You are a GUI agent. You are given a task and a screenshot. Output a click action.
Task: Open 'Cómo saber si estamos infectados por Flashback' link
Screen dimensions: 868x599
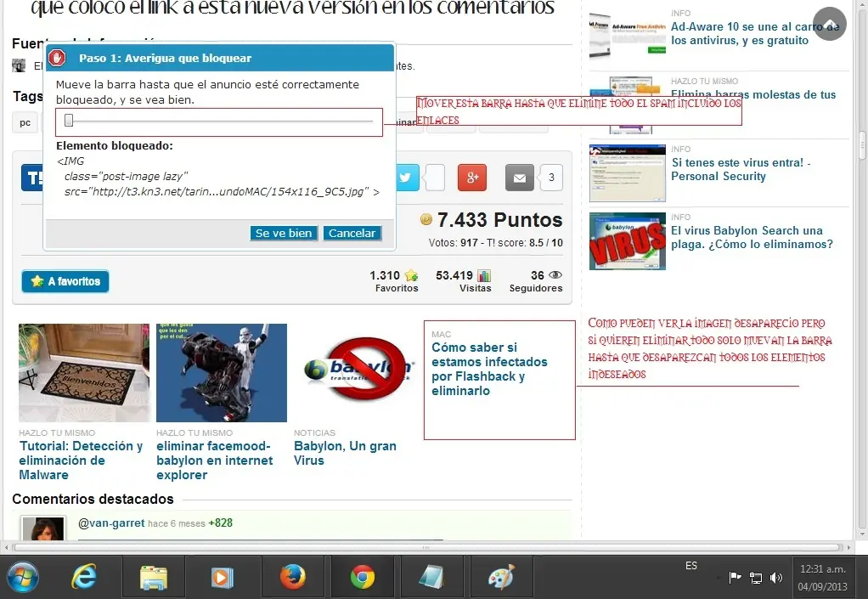pos(489,369)
